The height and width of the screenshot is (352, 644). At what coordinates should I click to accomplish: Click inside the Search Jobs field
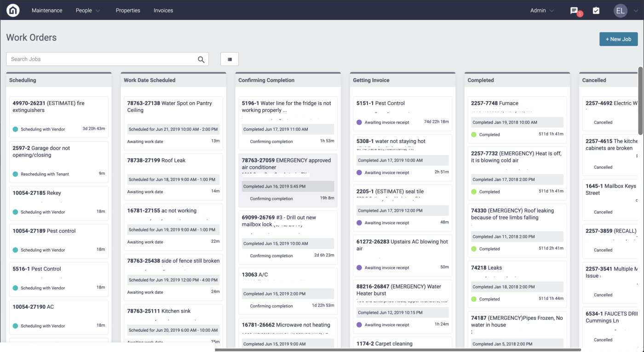click(92, 59)
